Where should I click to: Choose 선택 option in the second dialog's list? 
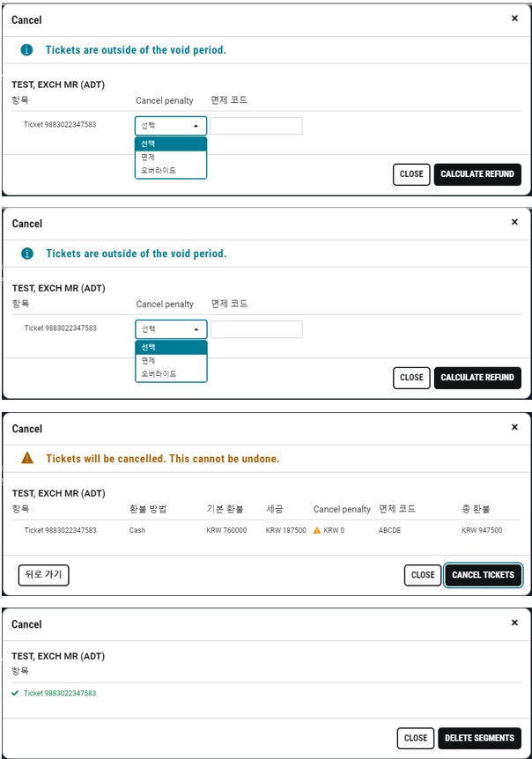pyautogui.click(x=172, y=348)
